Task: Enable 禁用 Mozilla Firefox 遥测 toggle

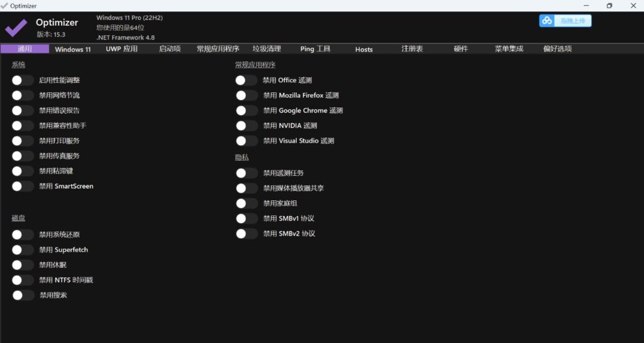Action: pos(247,95)
